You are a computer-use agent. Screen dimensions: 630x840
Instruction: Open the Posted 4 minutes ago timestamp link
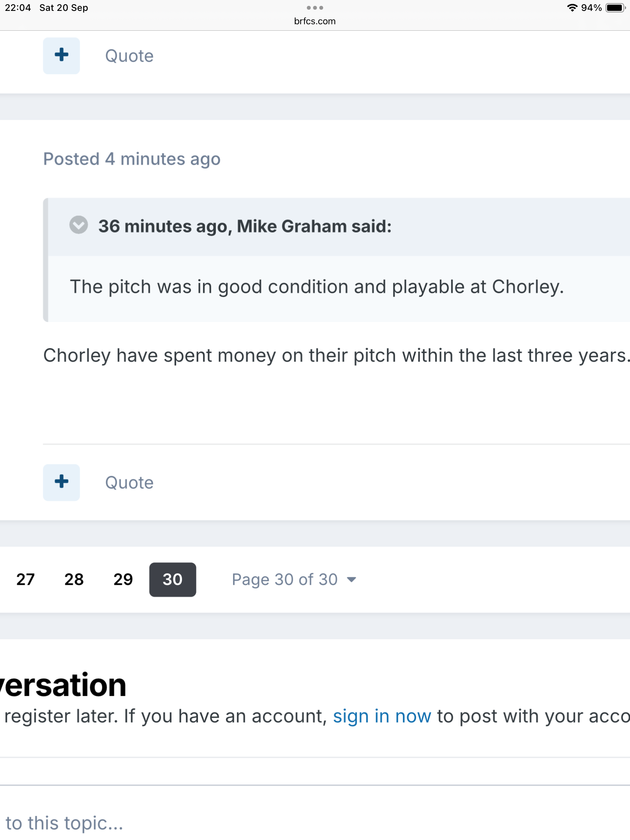click(x=132, y=159)
